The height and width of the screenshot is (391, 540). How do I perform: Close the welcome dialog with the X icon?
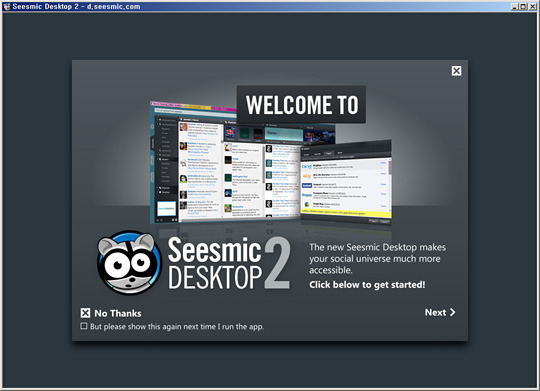pyautogui.click(x=456, y=71)
